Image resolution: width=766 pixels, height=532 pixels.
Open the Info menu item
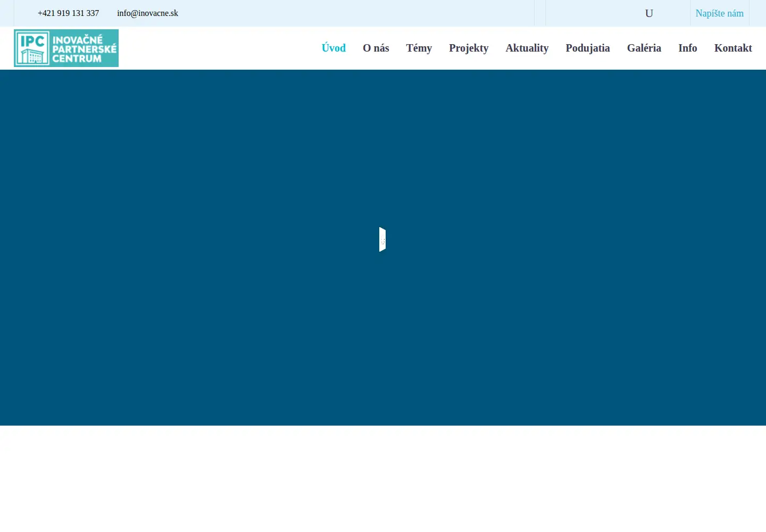pyautogui.click(x=688, y=48)
